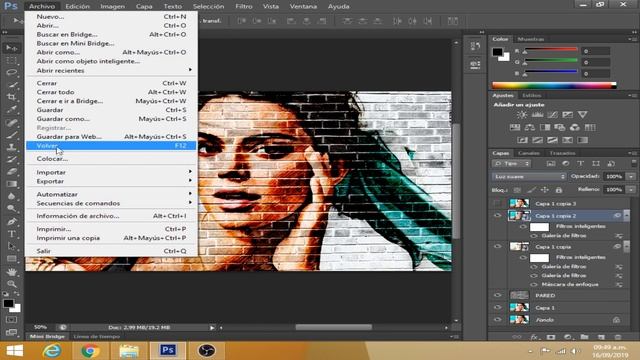Select the Hand tool
This screenshot has width=640, height=360.
point(11,271)
